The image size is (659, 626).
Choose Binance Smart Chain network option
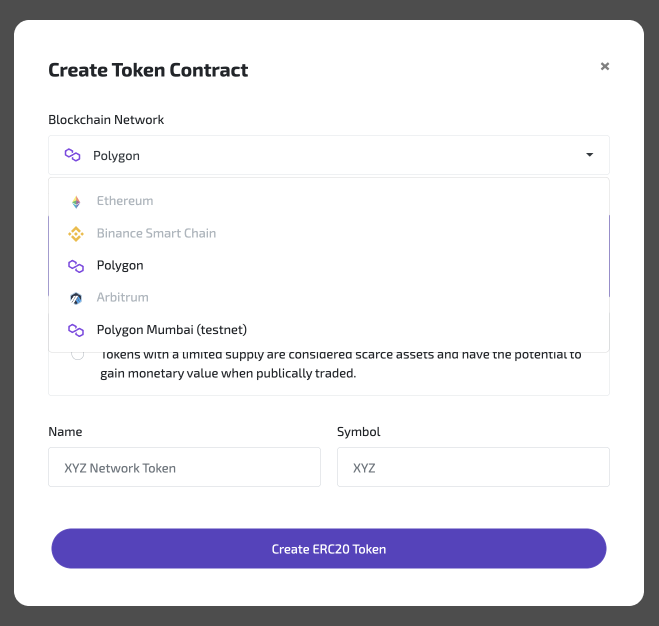[x=156, y=233]
